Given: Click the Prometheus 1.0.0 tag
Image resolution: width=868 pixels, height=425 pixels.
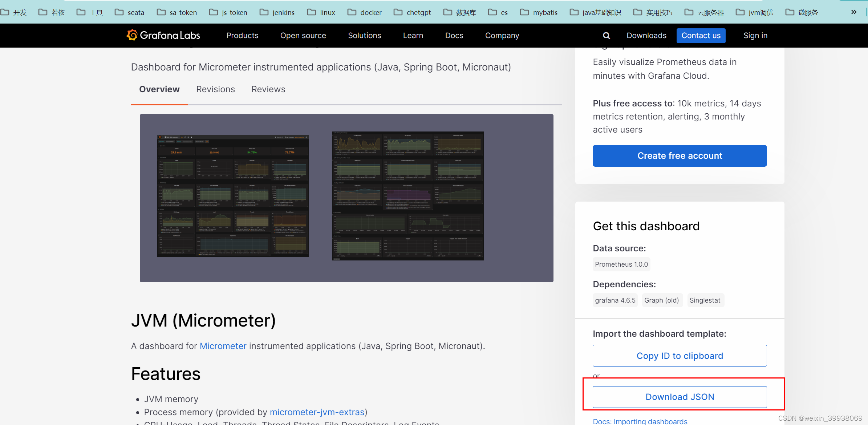Looking at the screenshot, I should 621,264.
